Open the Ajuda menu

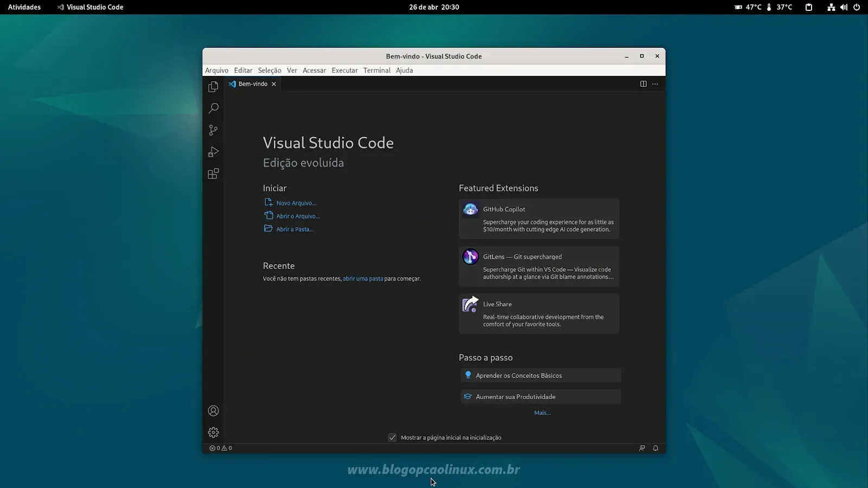[404, 70]
